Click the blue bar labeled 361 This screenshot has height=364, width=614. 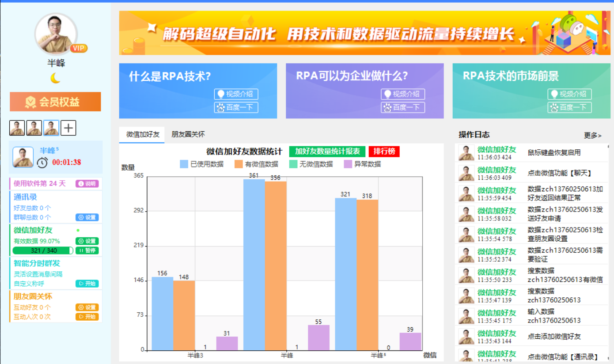254,265
